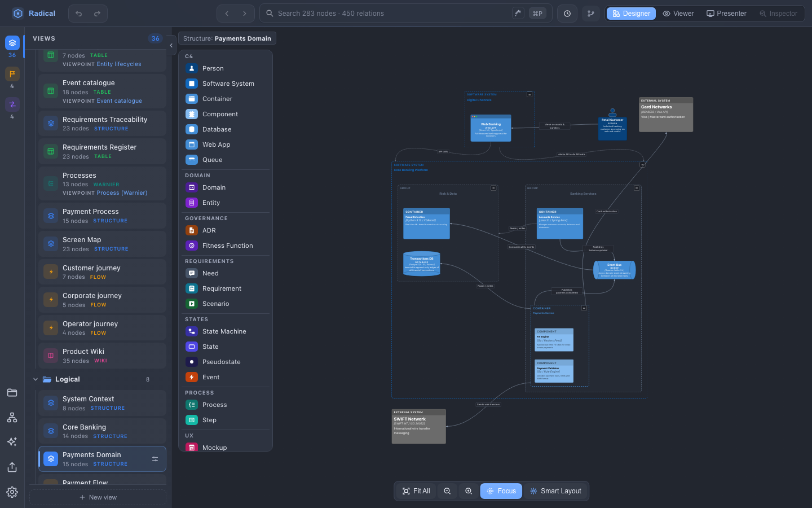Viewport: 812px width, 508px height.
Task: Click Fit All button
Action: 416,491
